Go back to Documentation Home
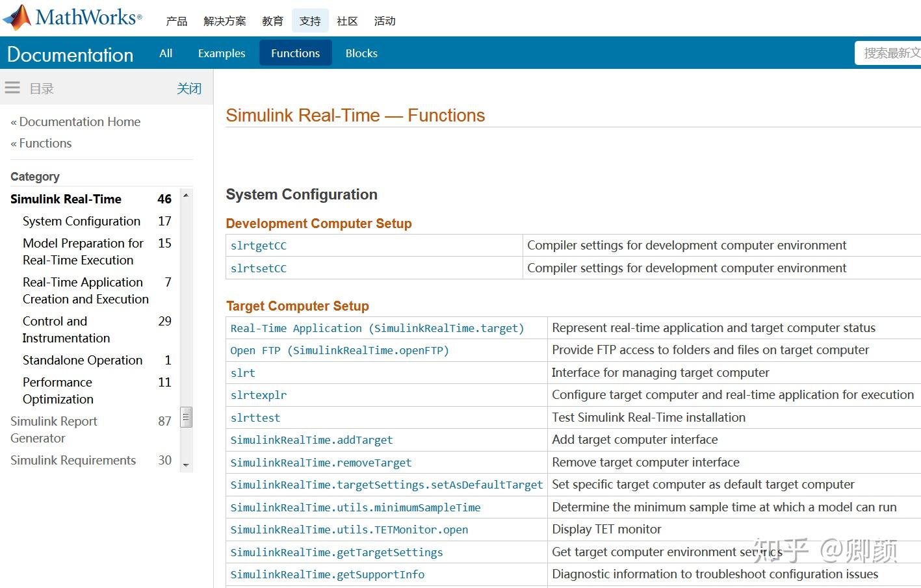This screenshot has height=588, width=921. point(79,121)
